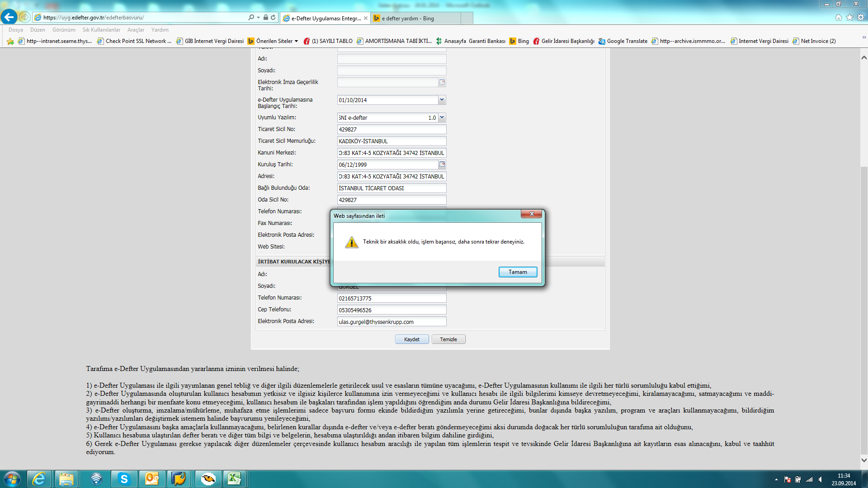
Task: Expand the Uyumlu Yazılım dropdown
Action: 442,117
